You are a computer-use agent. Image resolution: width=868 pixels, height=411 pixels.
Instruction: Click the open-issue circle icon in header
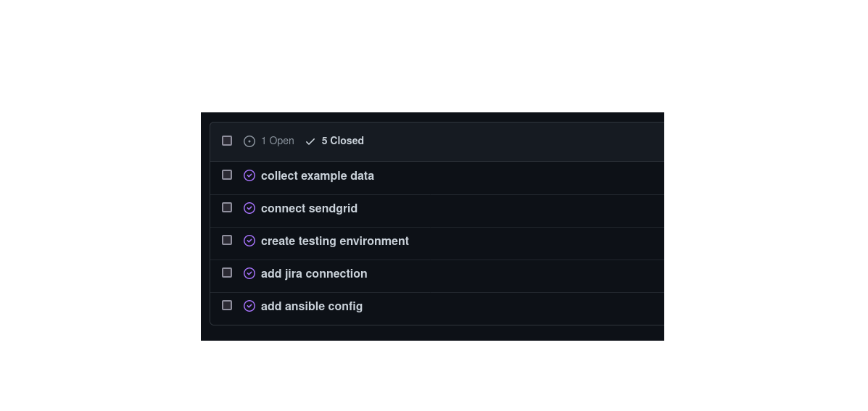coord(249,141)
